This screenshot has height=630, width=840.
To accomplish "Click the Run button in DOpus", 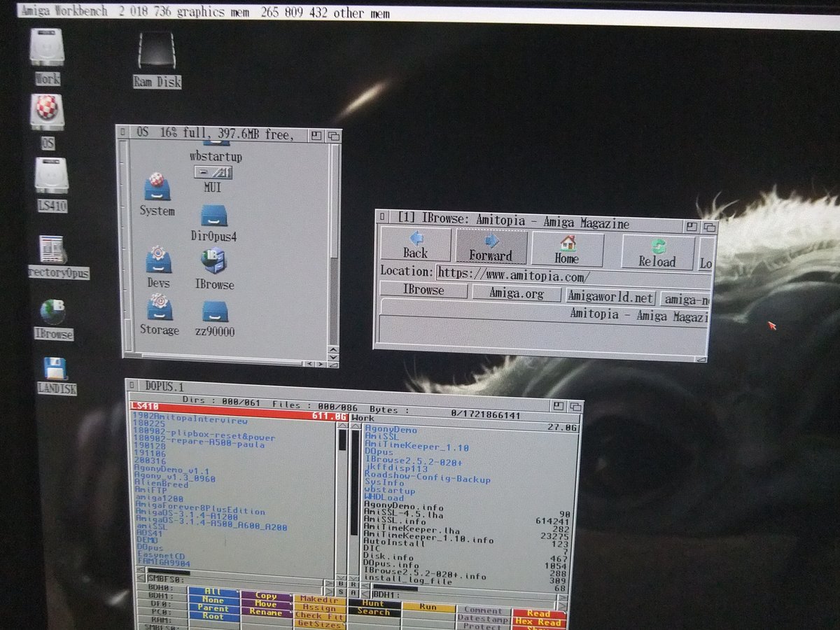I will (428, 607).
